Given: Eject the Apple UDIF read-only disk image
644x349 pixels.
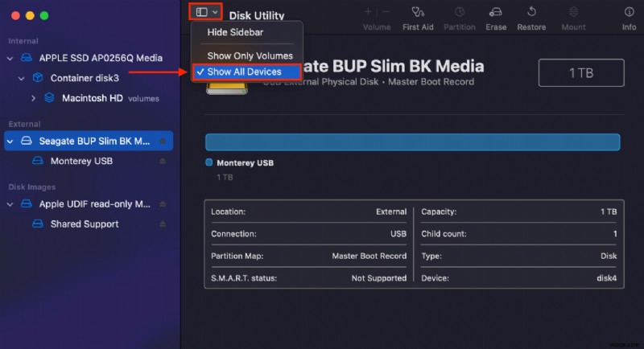Looking at the screenshot, I should (x=163, y=203).
